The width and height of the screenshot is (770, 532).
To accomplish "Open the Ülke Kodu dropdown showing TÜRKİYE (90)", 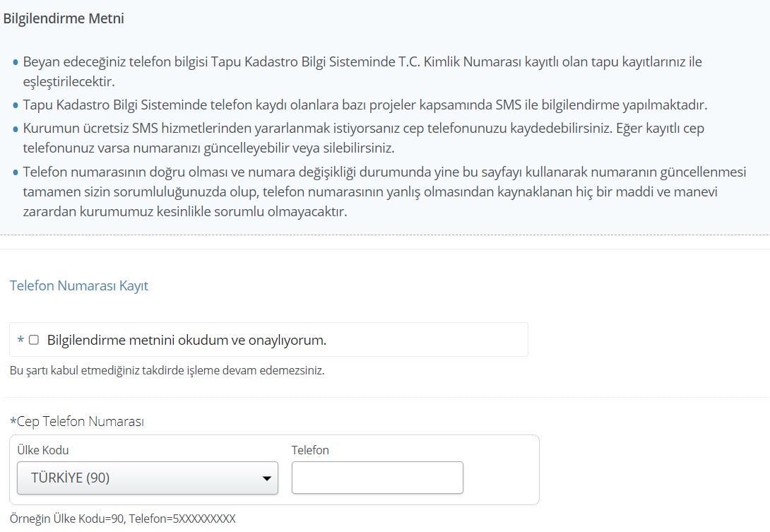I will pyautogui.click(x=147, y=478).
